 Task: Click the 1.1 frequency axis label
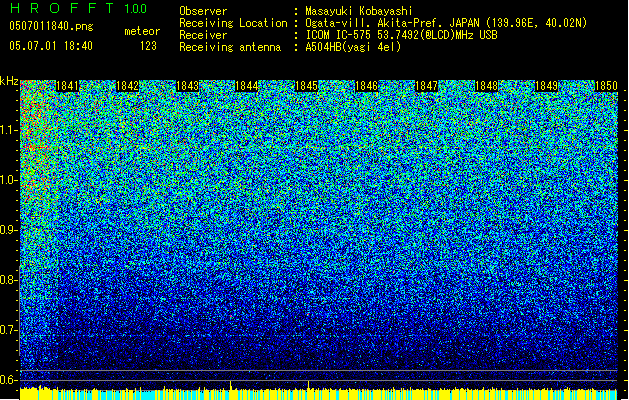pyautogui.click(x=9, y=131)
